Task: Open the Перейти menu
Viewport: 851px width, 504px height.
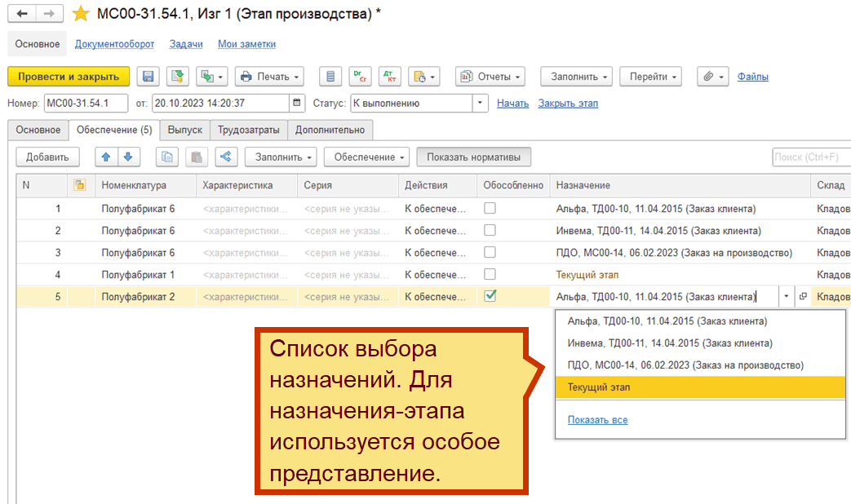Action: [651, 77]
